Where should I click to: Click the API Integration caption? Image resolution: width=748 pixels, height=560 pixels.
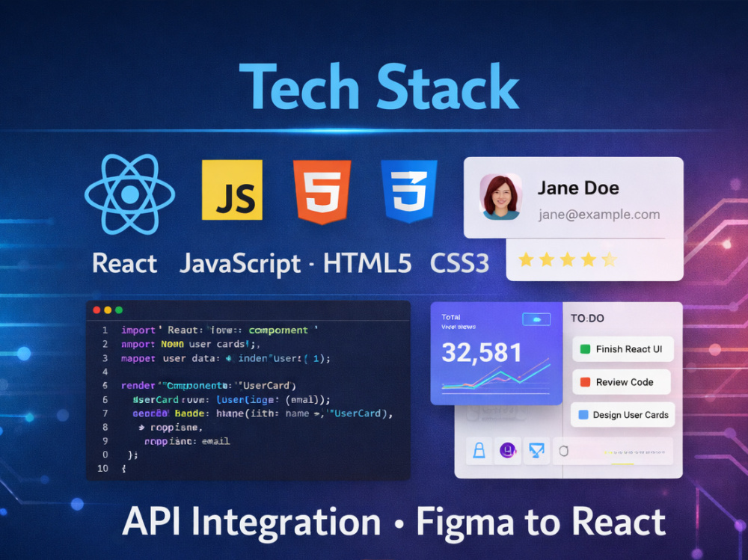click(251, 523)
